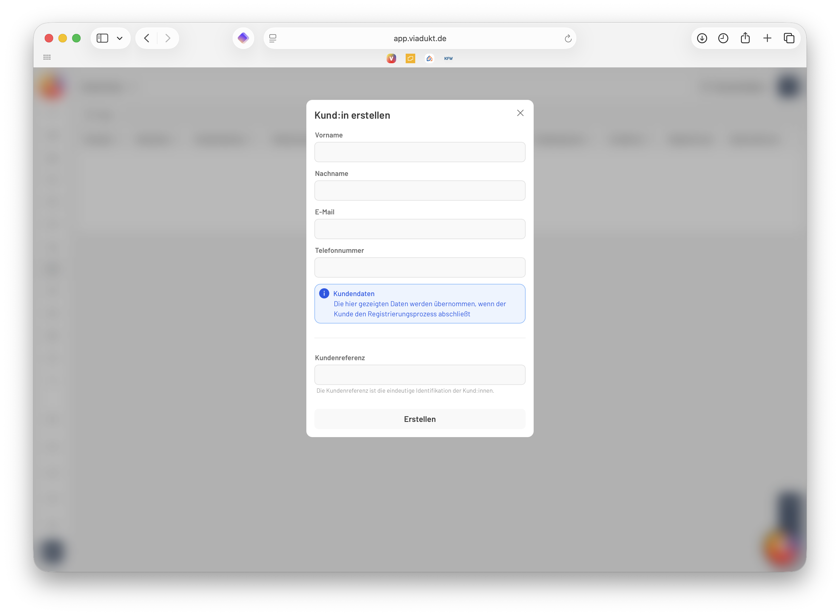
Task: Click the Kundenreferenz input field
Action: point(420,375)
